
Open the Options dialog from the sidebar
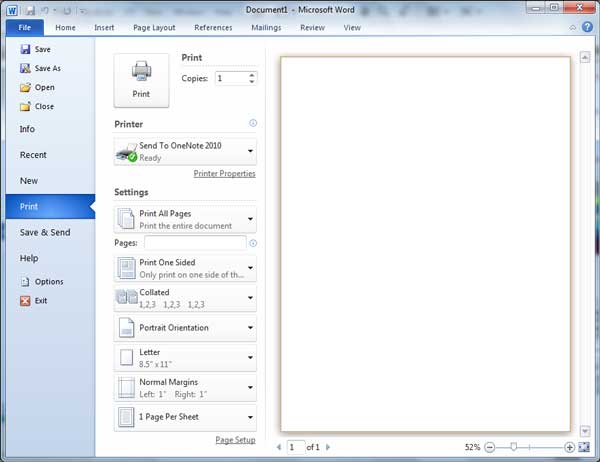[x=41, y=282]
